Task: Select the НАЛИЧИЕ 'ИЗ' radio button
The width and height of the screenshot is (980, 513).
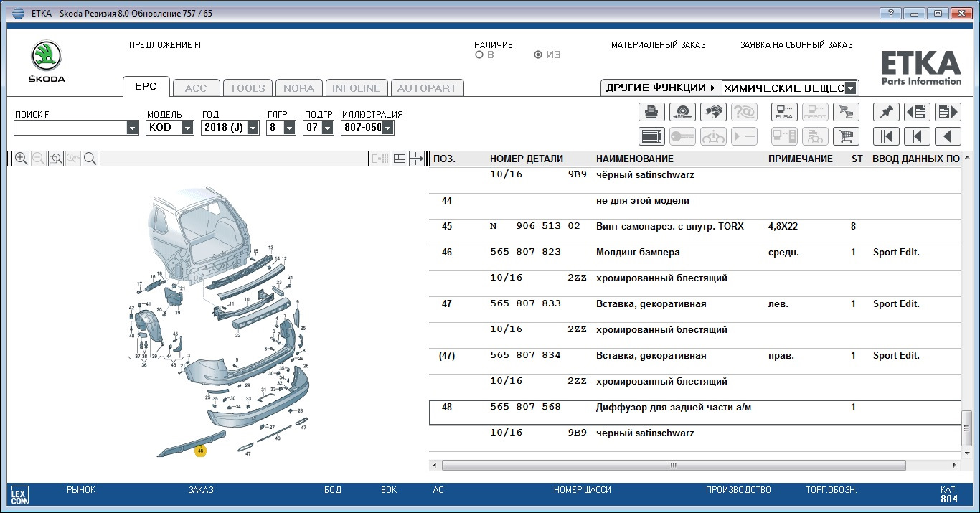Action: tap(538, 55)
